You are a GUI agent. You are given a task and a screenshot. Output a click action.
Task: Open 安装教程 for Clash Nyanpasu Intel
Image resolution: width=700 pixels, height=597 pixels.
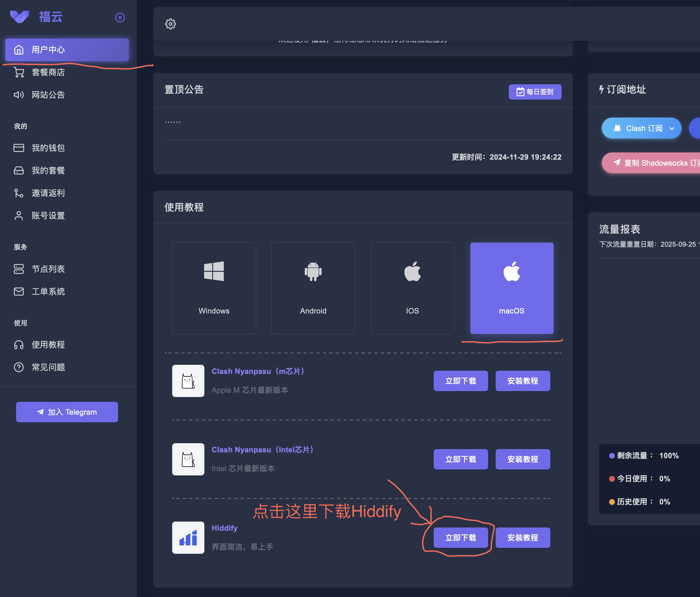(522, 459)
